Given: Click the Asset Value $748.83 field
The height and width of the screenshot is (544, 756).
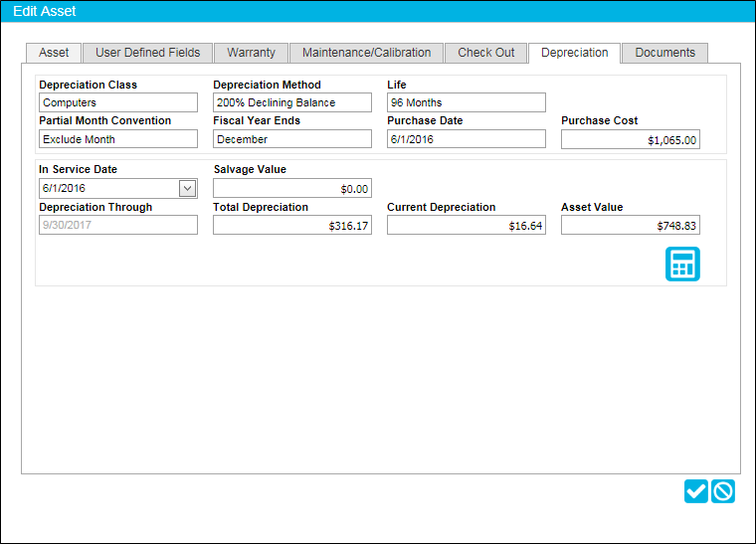Looking at the screenshot, I should [x=630, y=225].
